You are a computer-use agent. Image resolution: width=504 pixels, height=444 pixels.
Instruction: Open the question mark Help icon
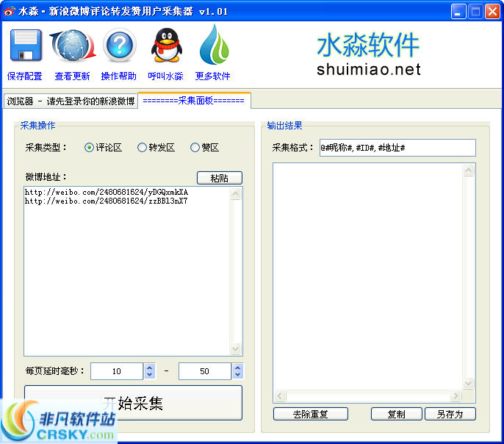tap(119, 45)
